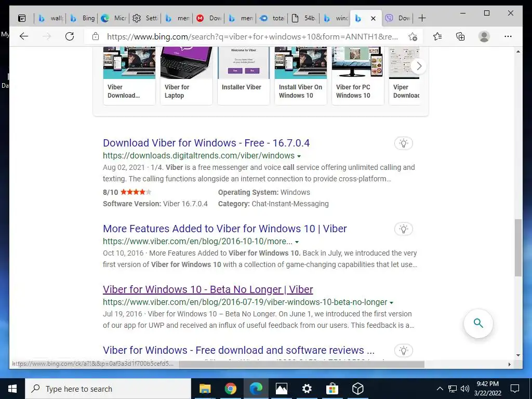The width and height of the screenshot is (532, 399).
Task: Expand beta-no-longer URL dropdown arrow
Action: click(391, 303)
